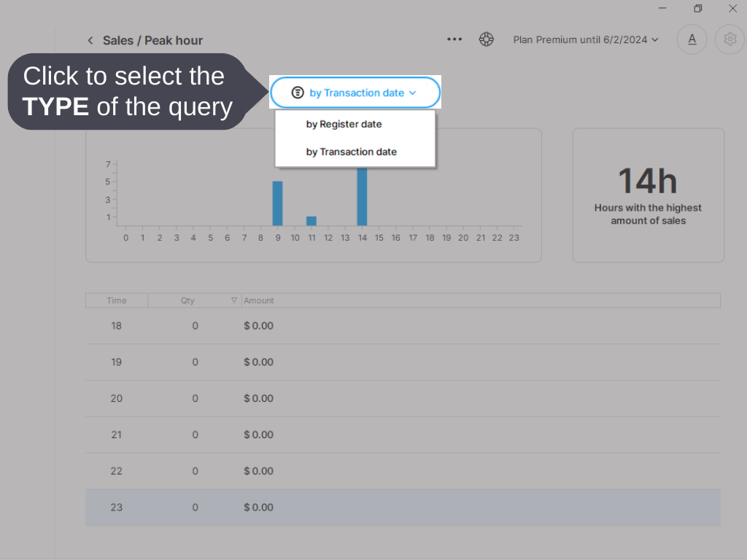The height and width of the screenshot is (560, 747).
Task: Click the circled 'A' account icon
Action: [x=692, y=39]
